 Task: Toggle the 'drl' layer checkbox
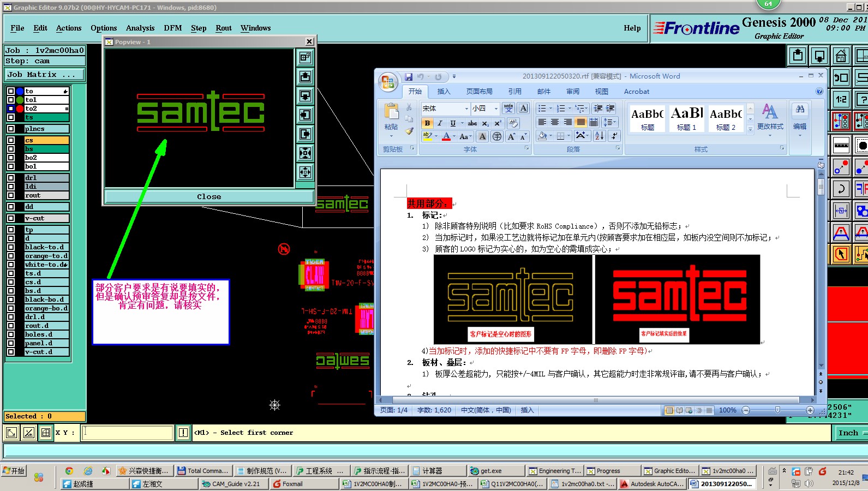pos(10,178)
